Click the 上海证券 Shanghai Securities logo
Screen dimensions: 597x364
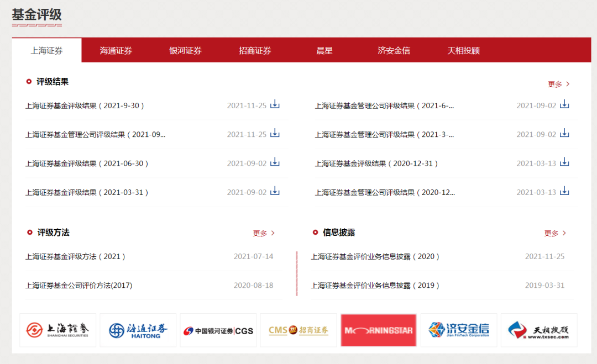(x=58, y=330)
